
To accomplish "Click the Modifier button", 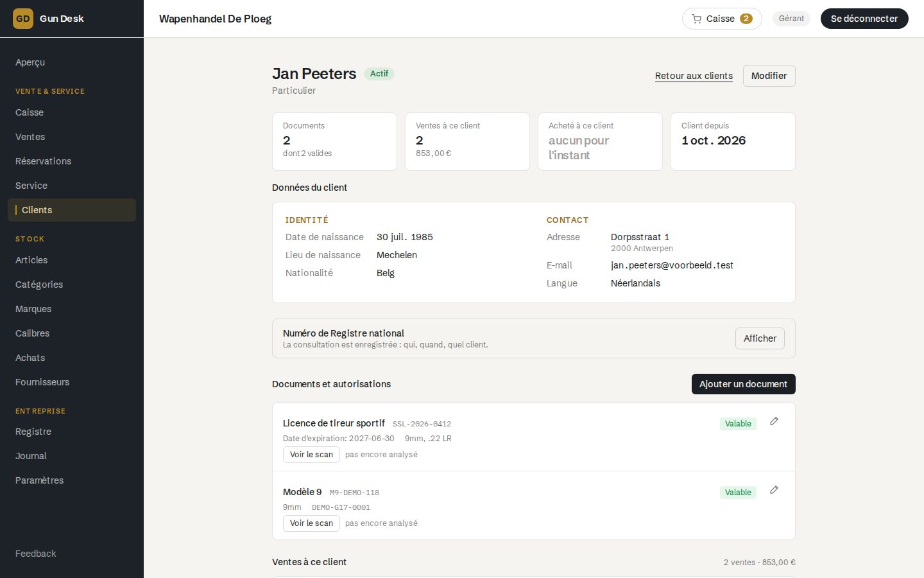I will [769, 76].
